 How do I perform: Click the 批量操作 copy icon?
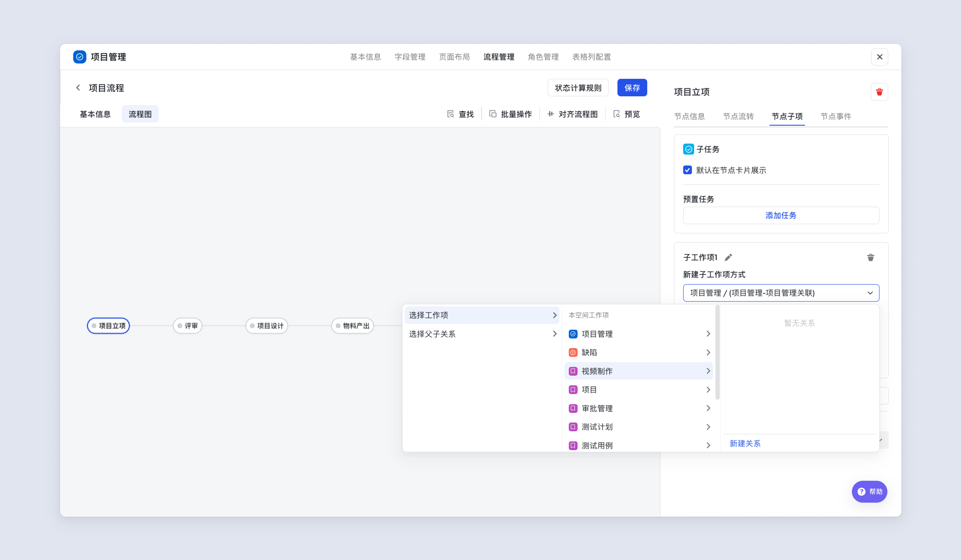click(493, 114)
